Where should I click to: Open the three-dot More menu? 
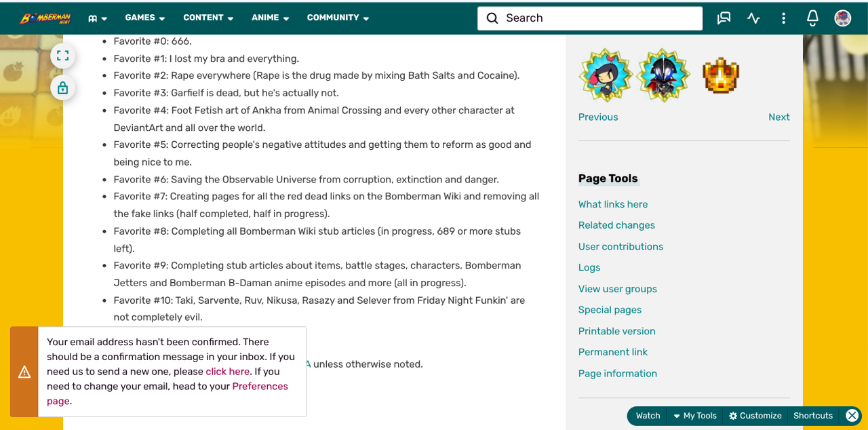[x=783, y=18]
